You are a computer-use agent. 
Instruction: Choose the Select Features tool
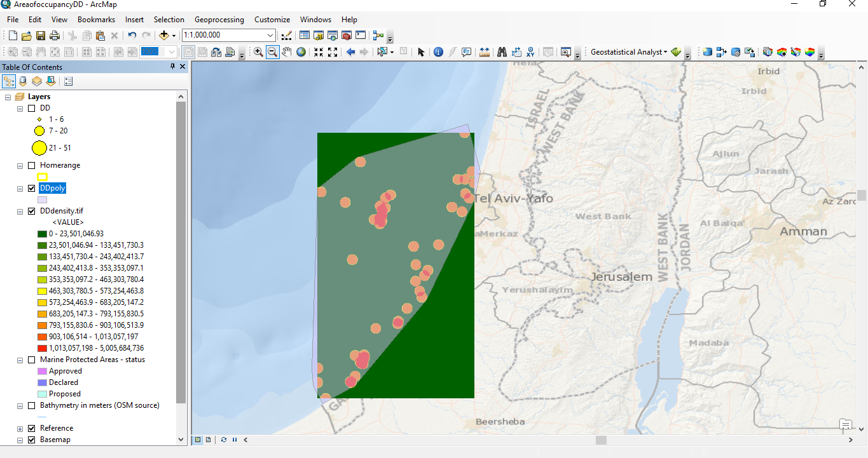(x=382, y=52)
